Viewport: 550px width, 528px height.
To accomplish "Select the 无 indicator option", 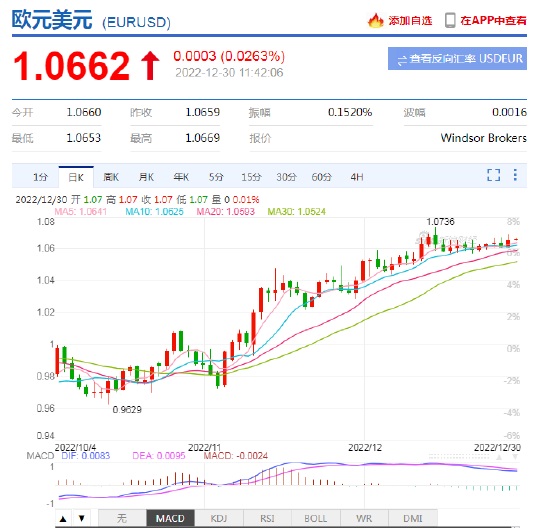I will [x=122, y=519].
